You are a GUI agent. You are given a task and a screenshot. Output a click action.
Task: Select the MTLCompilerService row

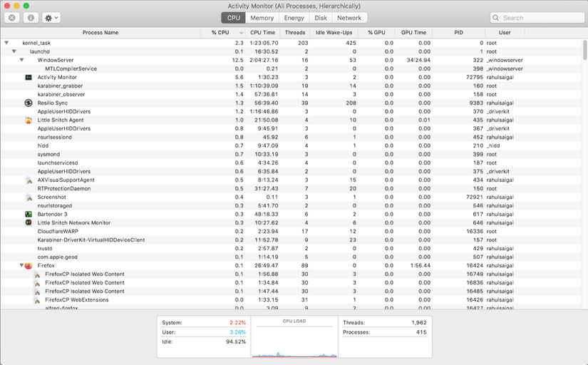(x=291, y=68)
